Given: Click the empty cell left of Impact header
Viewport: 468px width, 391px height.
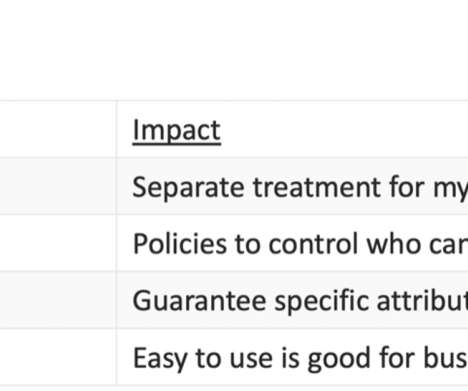Looking at the screenshot, I should pyautogui.click(x=58, y=129).
